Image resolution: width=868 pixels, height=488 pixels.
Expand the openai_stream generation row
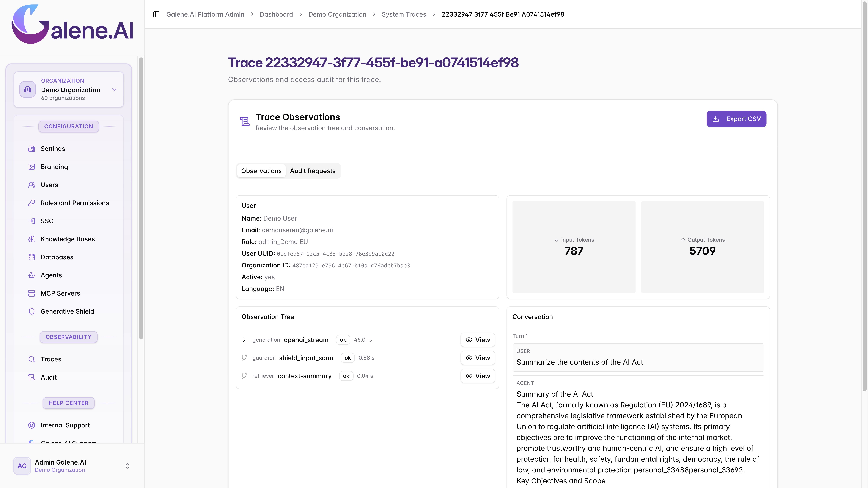click(x=244, y=340)
